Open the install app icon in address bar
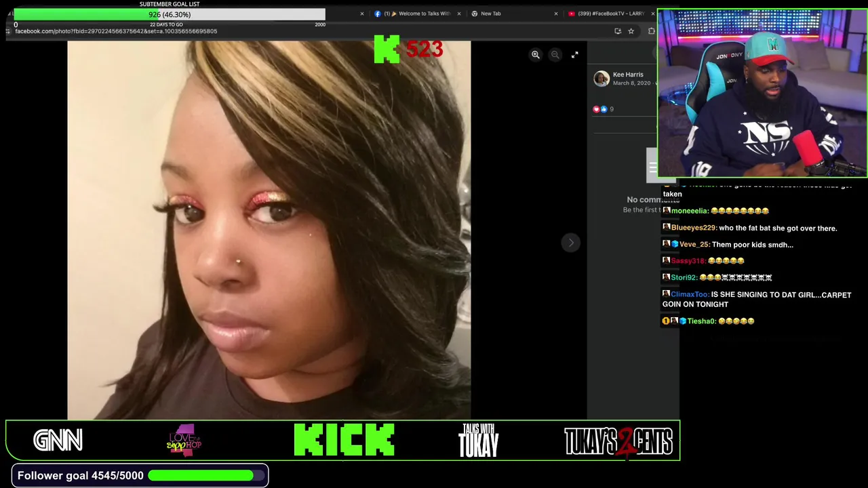 pos(617,31)
